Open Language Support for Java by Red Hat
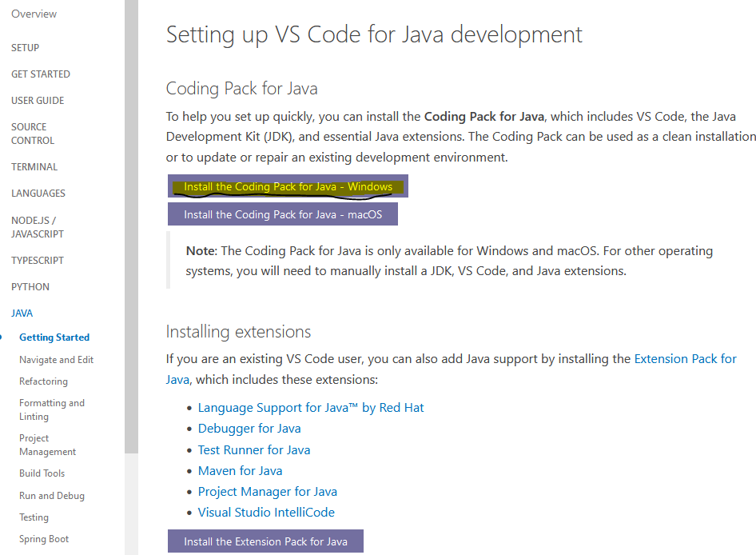Screen dimensions: 756x555 (311, 408)
